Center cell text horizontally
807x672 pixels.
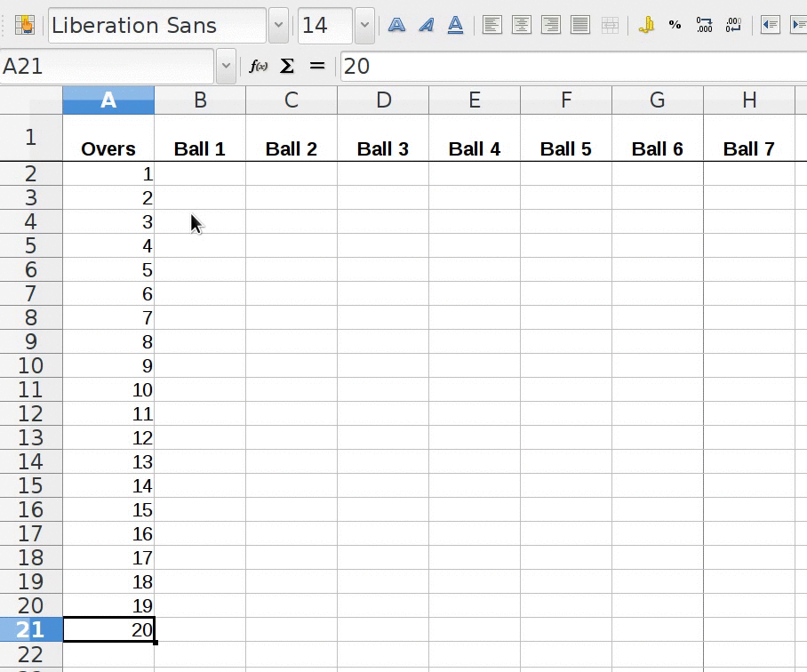tap(522, 25)
